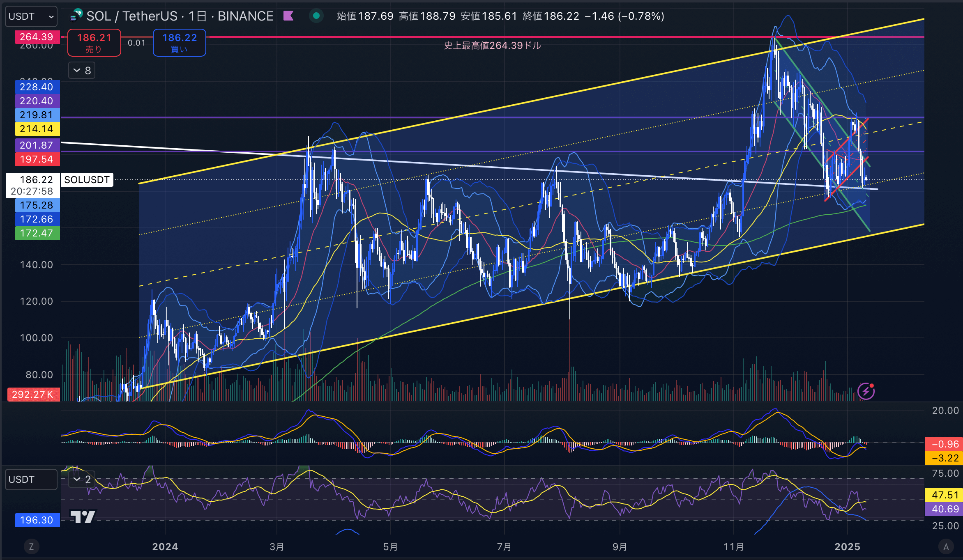This screenshot has height=560, width=963.
Task: Click the 172.47 green price label
Action: pyautogui.click(x=37, y=233)
